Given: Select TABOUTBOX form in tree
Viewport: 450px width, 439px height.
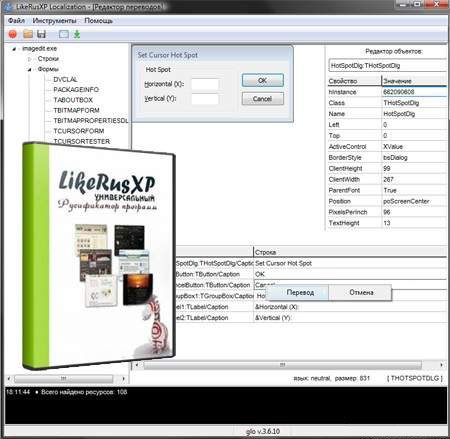Looking at the screenshot, I should (73, 100).
